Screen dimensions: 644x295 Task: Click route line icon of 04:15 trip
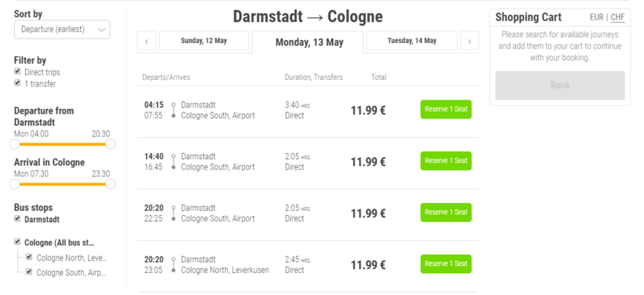tap(174, 110)
